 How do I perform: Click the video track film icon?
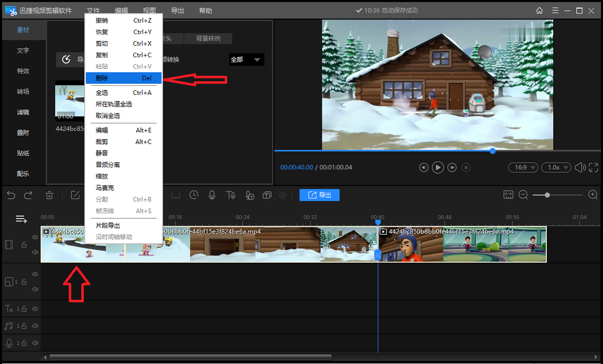9,245
